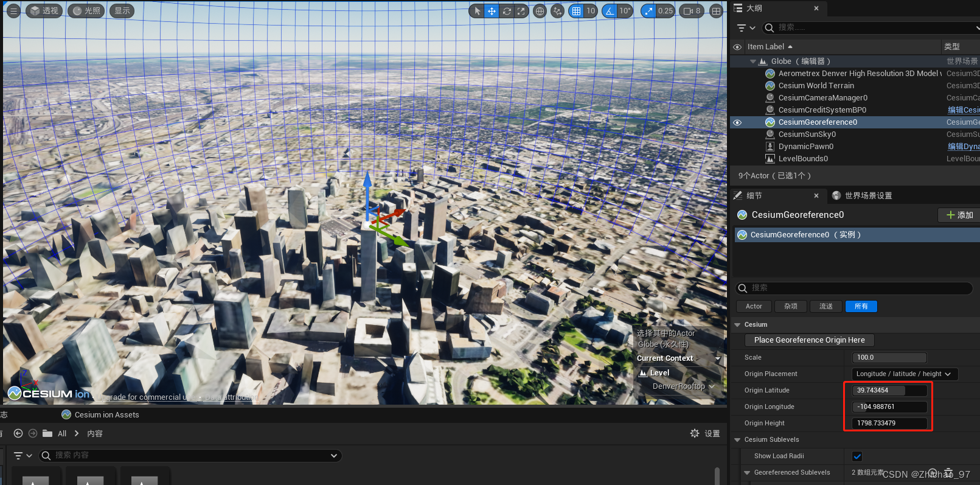Select LevelBounds0 in outliner

[x=803, y=159]
